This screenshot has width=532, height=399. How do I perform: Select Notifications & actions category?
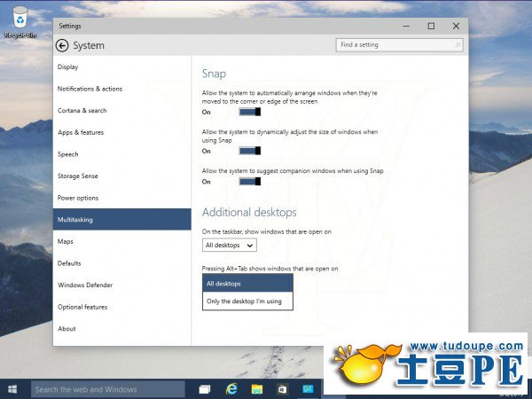click(122, 89)
